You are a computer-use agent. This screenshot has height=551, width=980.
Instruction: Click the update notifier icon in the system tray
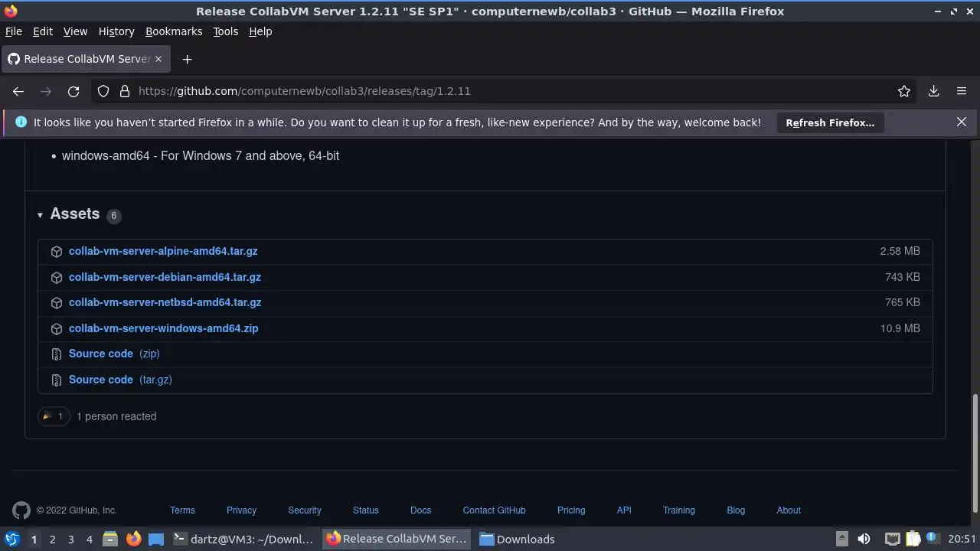[x=933, y=538]
